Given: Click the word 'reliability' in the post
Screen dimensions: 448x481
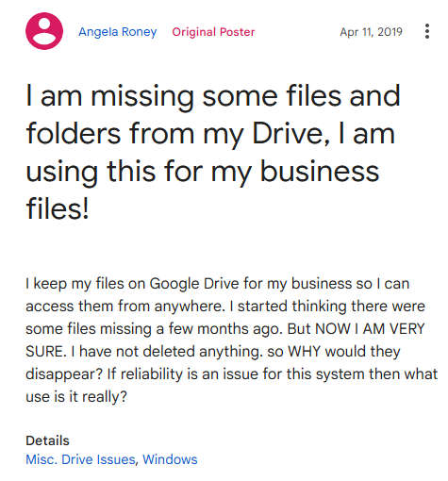Looking at the screenshot, I should point(152,374).
